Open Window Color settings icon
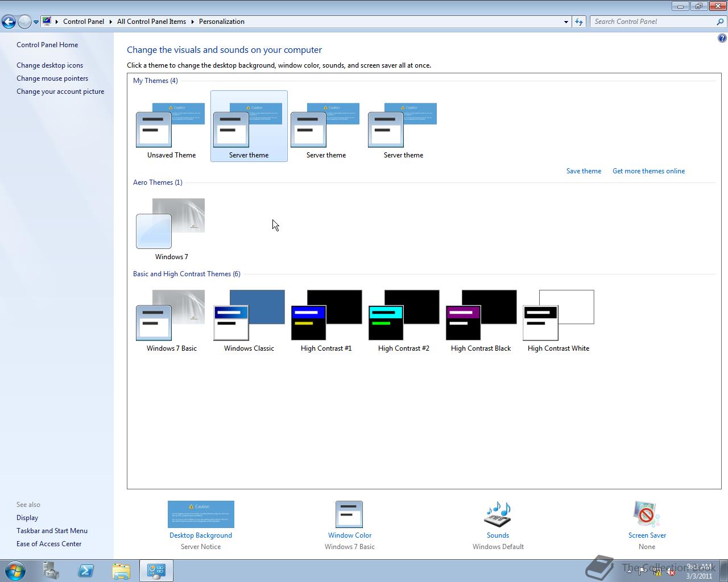 [349, 514]
